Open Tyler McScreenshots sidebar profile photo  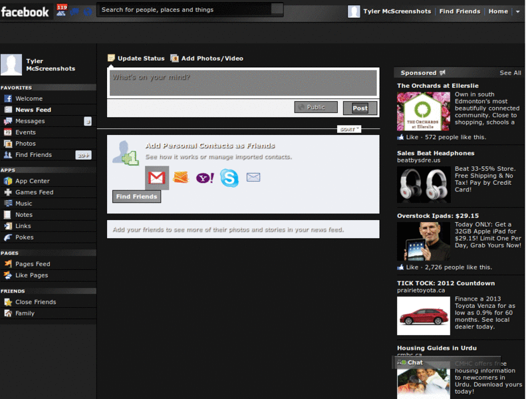coord(11,65)
